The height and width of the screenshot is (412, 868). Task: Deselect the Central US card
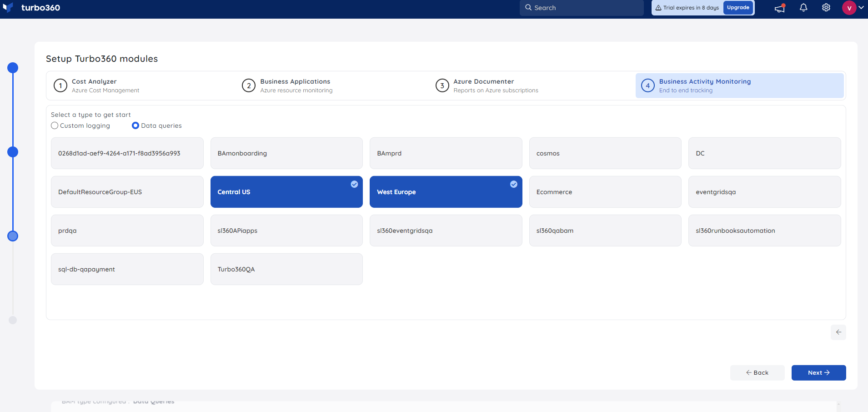pos(286,192)
